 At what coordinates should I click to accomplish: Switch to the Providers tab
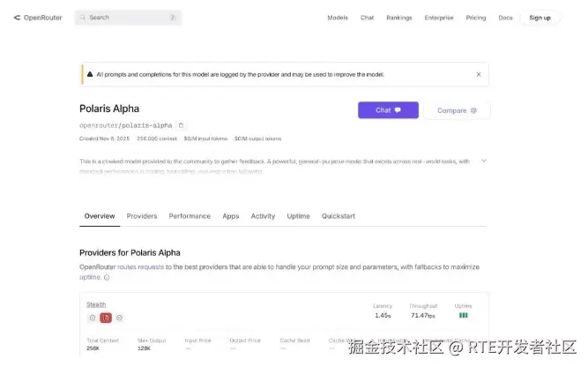click(x=142, y=216)
